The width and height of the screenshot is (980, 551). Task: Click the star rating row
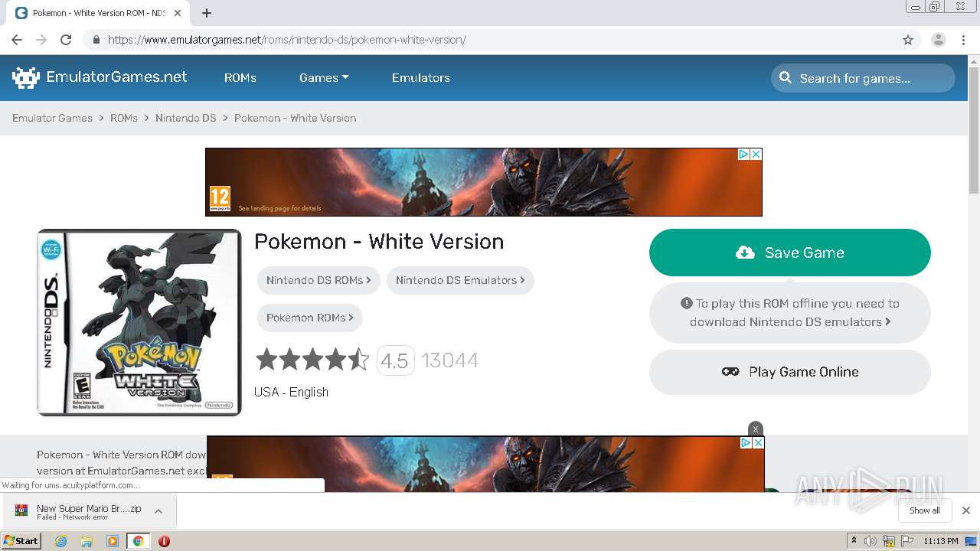[312, 360]
